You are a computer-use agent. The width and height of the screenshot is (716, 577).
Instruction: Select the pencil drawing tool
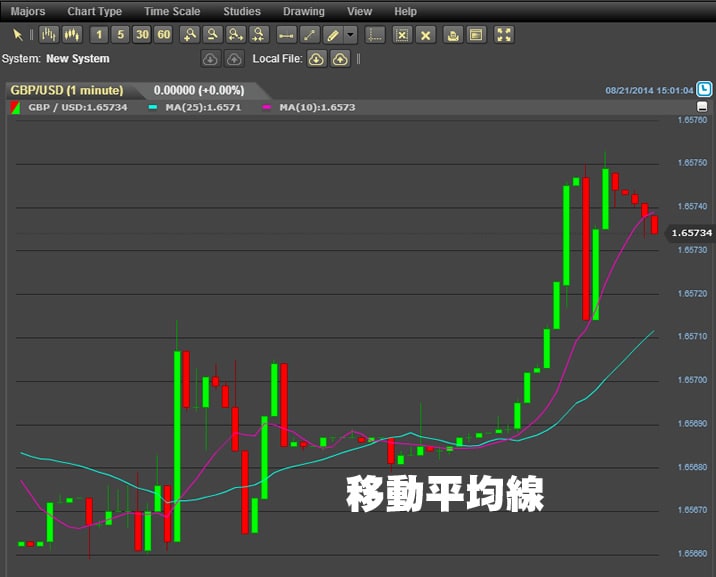(x=333, y=35)
